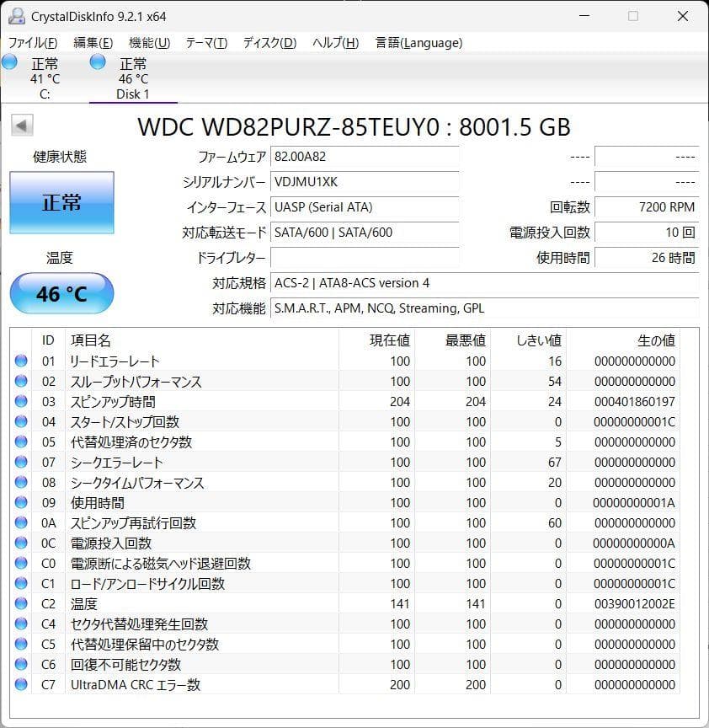Click the power-on count field 10 回

click(x=647, y=233)
